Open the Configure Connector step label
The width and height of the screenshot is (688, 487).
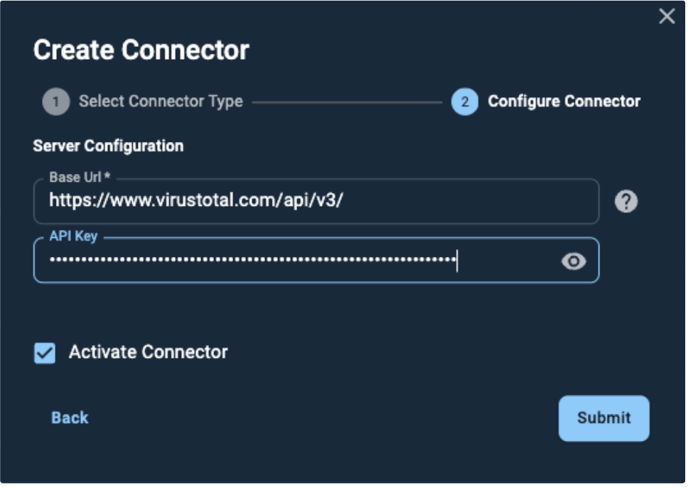click(x=564, y=101)
